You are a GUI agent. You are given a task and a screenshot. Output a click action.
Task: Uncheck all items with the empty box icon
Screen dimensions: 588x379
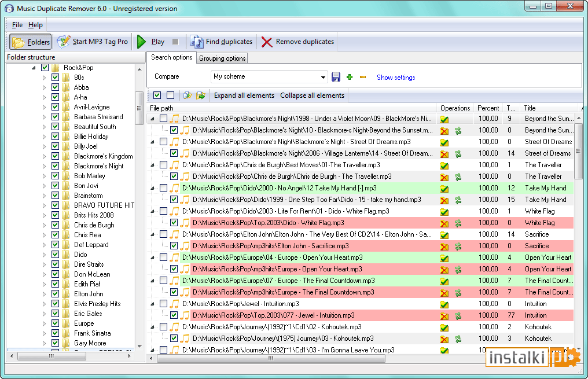click(170, 95)
